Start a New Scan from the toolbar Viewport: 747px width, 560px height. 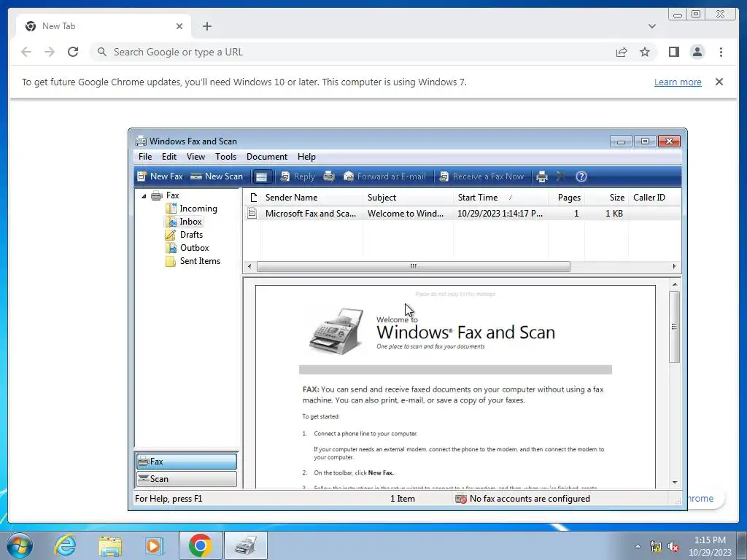(x=217, y=176)
